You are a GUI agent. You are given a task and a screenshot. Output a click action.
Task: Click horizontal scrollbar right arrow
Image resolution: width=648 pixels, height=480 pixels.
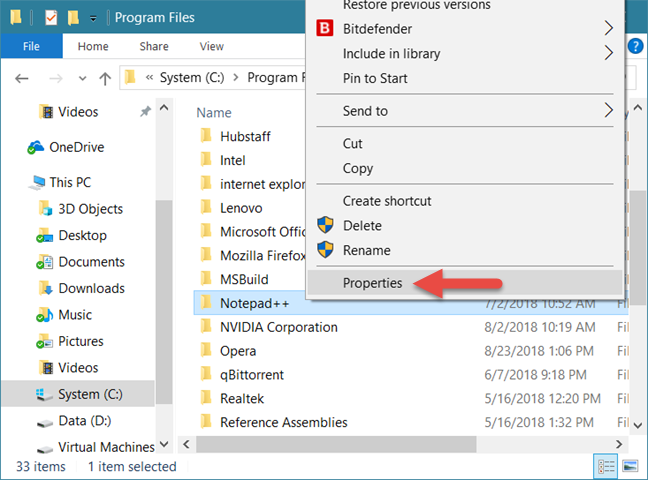(619, 444)
